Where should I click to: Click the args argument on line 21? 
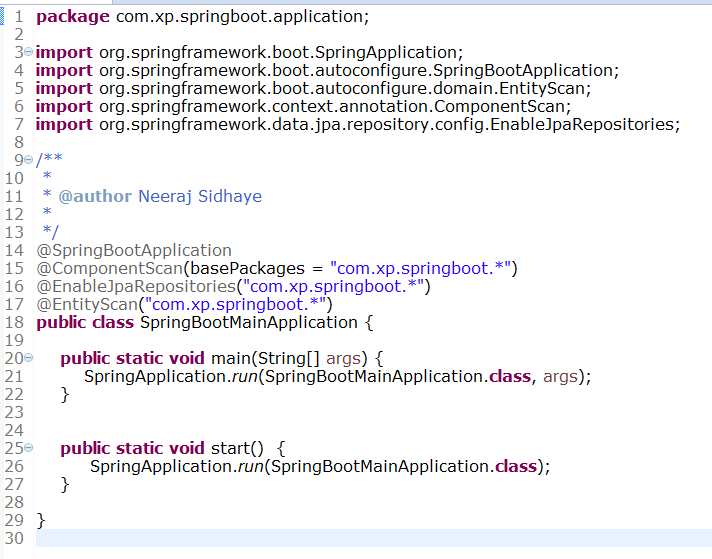pos(560,376)
